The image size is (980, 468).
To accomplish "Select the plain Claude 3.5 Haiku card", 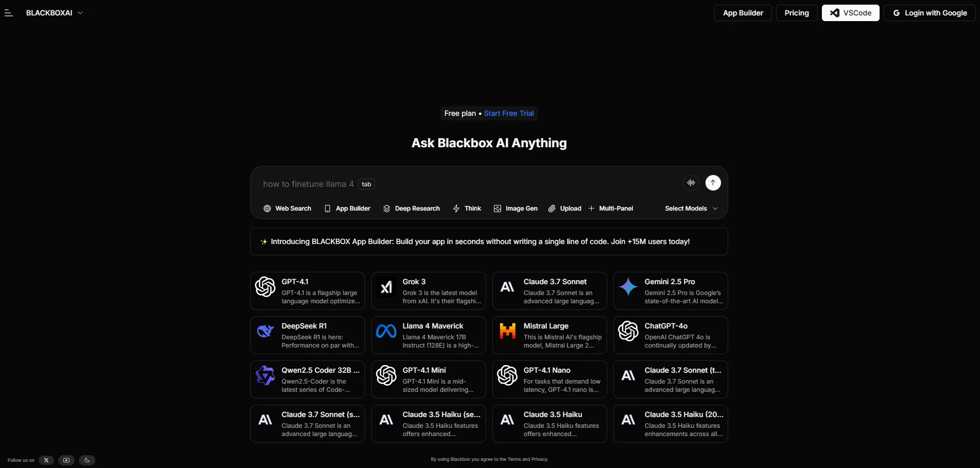I will pyautogui.click(x=549, y=424).
